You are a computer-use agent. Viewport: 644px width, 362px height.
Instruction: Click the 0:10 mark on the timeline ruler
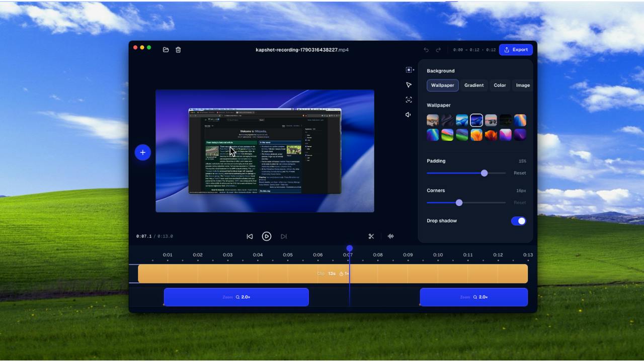(438, 255)
